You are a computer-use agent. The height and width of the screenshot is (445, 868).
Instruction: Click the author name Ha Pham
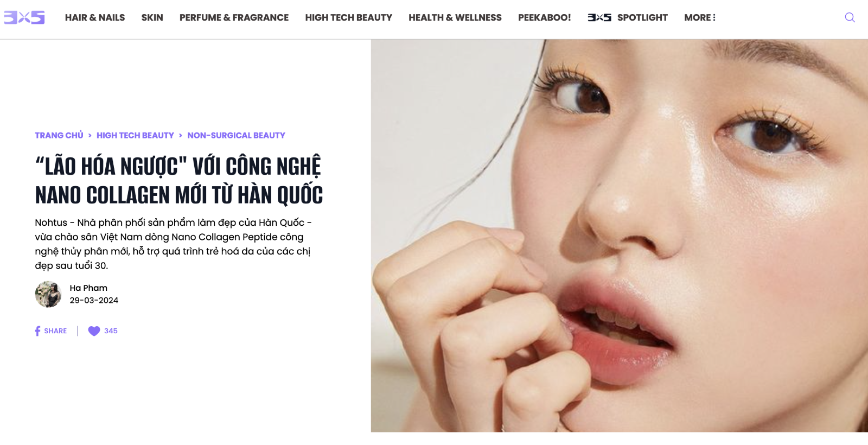[x=88, y=288]
